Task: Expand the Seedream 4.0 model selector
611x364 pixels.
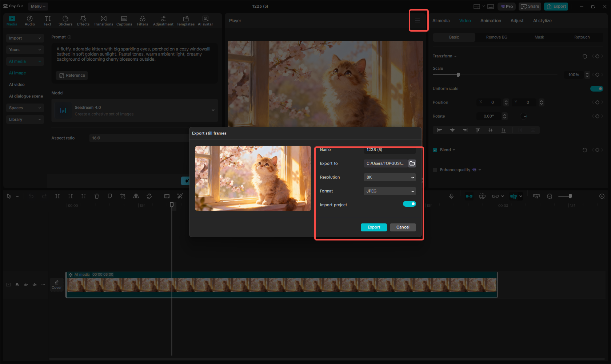Action: pos(213,110)
